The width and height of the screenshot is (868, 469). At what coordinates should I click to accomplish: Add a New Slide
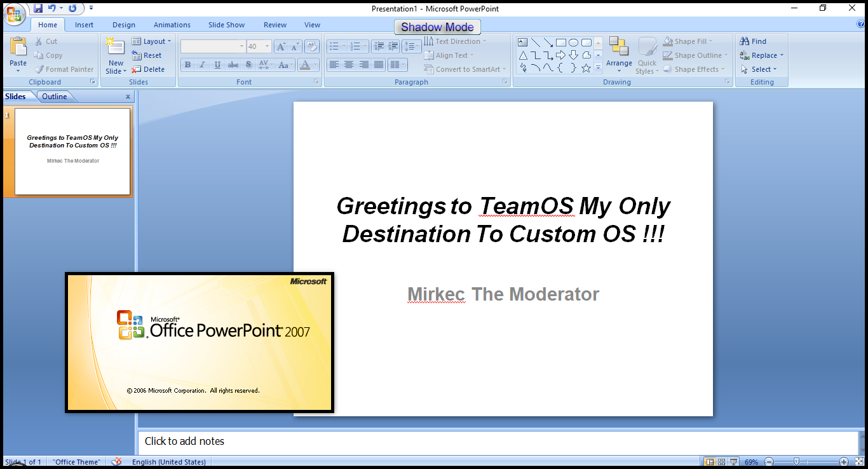pos(116,56)
